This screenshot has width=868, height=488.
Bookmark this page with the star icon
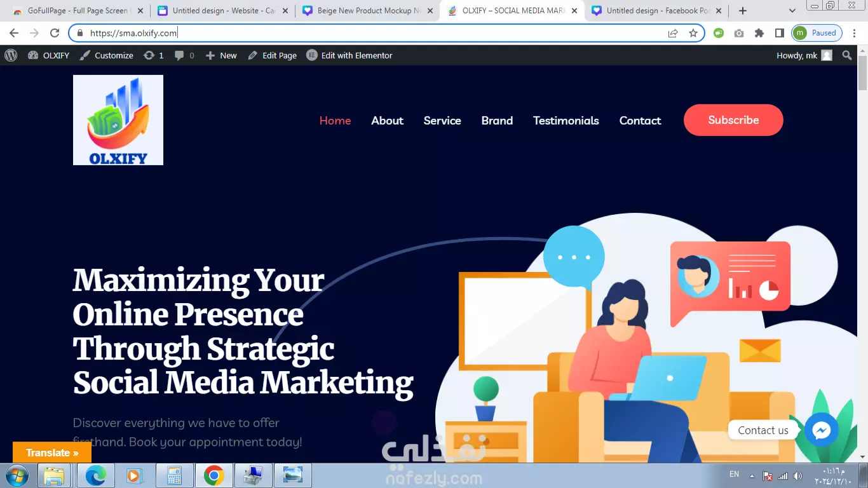tap(693, 33)
